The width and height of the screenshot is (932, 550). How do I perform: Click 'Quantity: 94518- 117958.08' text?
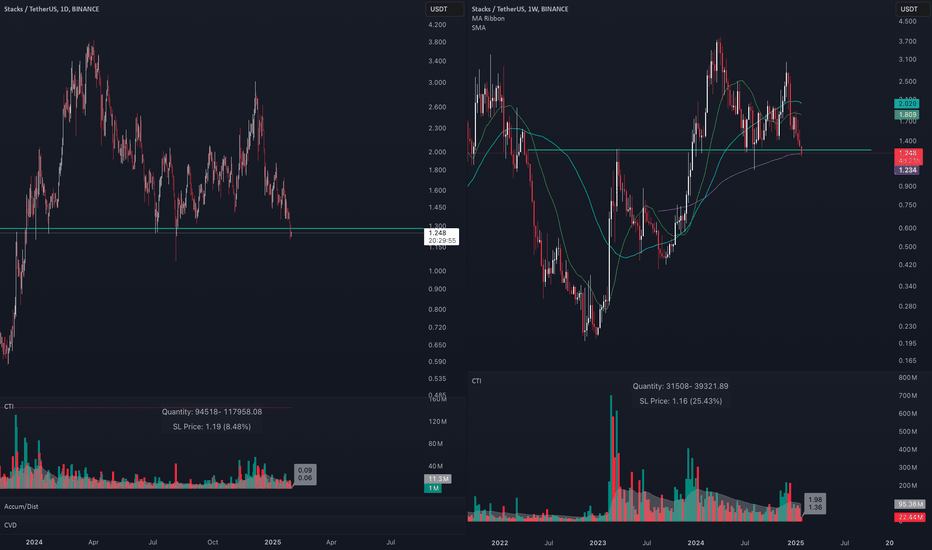(212, 412)
